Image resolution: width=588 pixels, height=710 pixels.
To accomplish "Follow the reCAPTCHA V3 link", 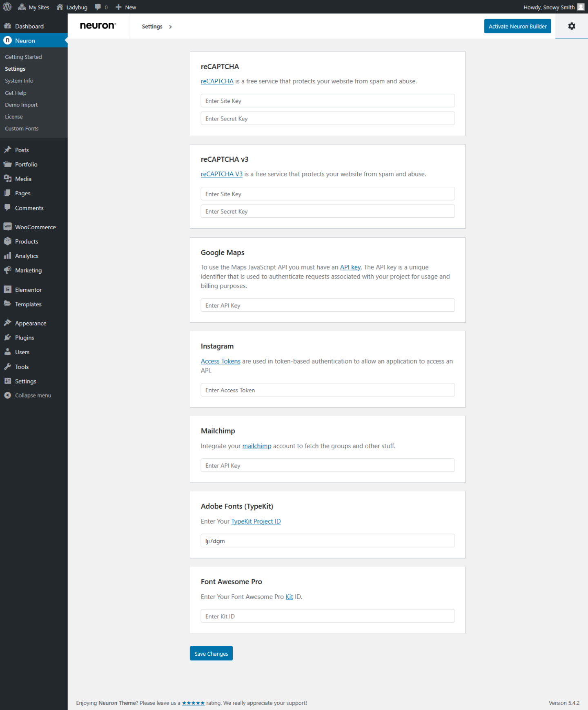I will [221, 174].
